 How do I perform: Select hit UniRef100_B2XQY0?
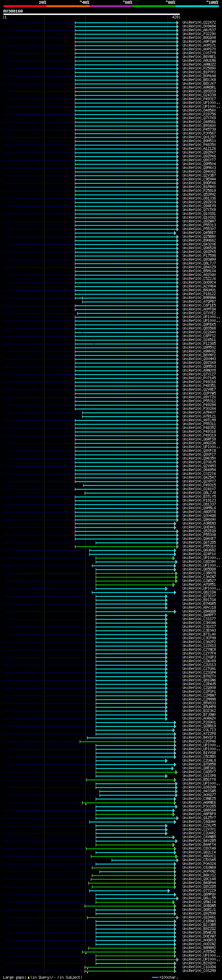[x=199, y=963]
